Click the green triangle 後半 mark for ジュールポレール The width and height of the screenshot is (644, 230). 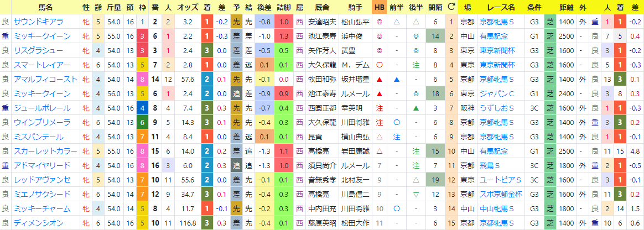416,108
